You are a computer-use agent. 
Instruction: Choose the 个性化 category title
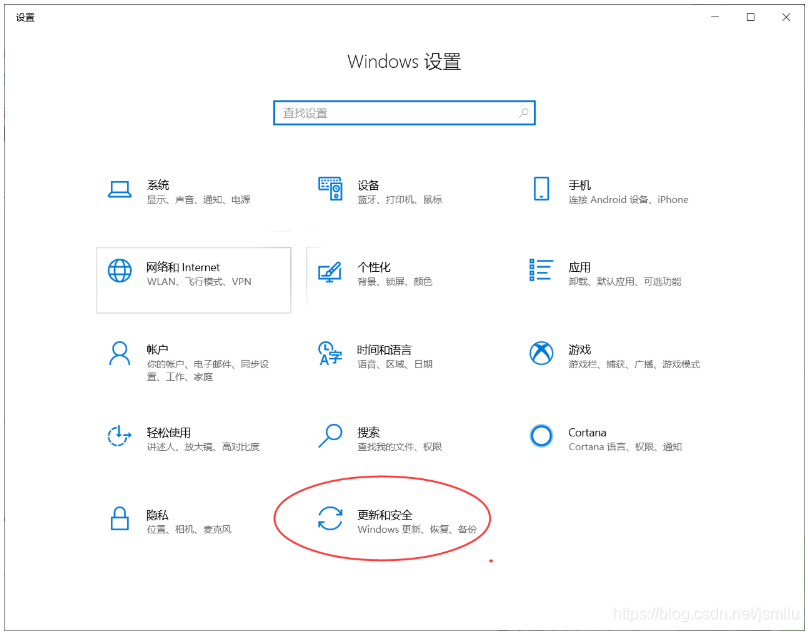pyautogui.click(x=374, y=267)
